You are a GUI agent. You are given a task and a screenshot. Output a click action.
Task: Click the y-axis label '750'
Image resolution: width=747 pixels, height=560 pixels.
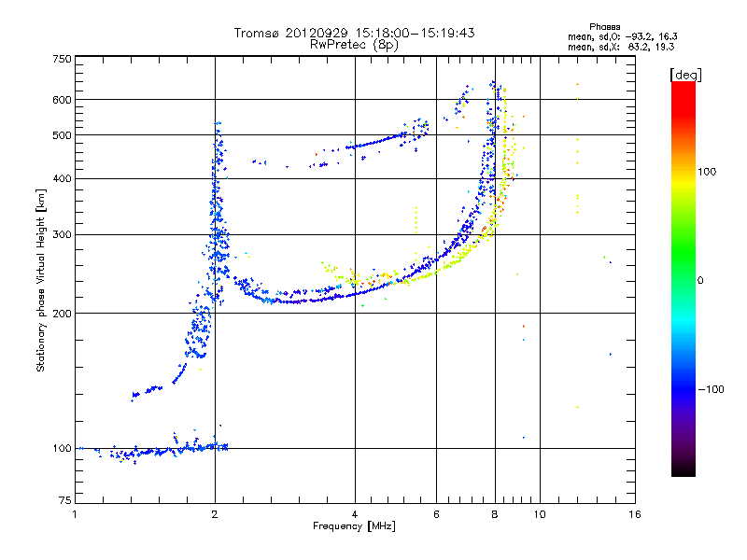click(62, 59)
